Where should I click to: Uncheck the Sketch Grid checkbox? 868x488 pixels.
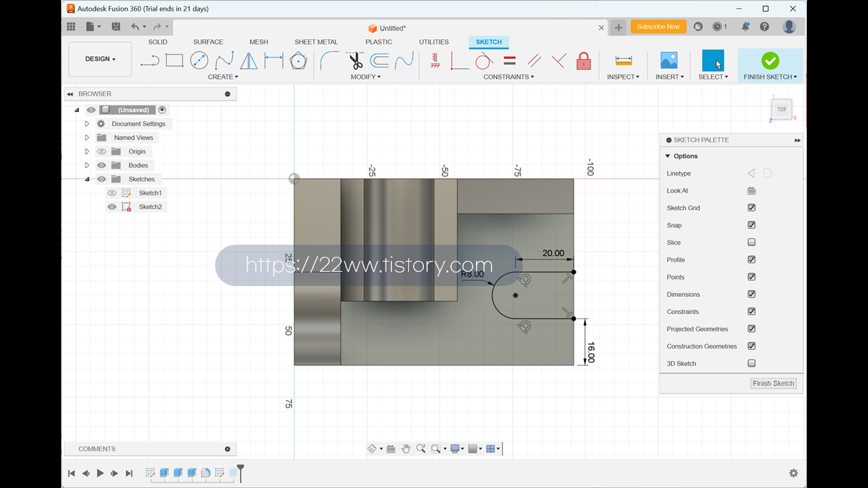tap(751, 208)
